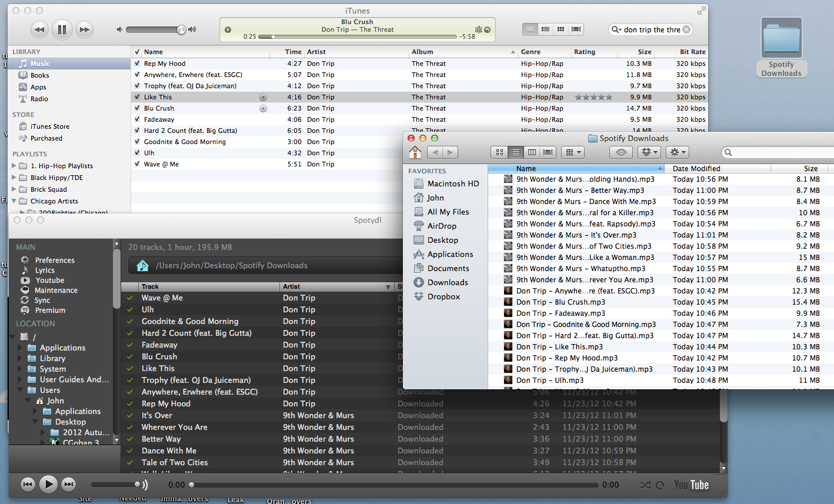Uncheck Rep My Hood in iTunes
The image size is (834, 504).
click(137, 64)
